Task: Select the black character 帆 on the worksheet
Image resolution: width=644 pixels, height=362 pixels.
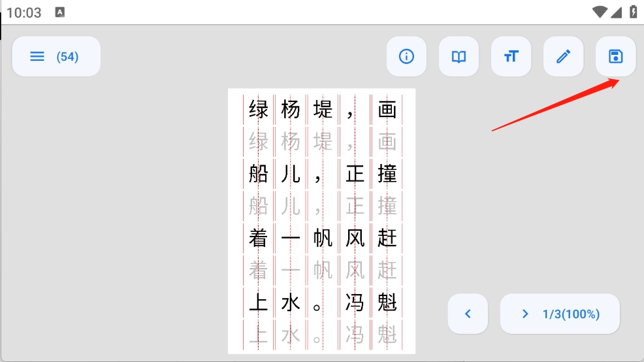Action: [x=323, y=239]
